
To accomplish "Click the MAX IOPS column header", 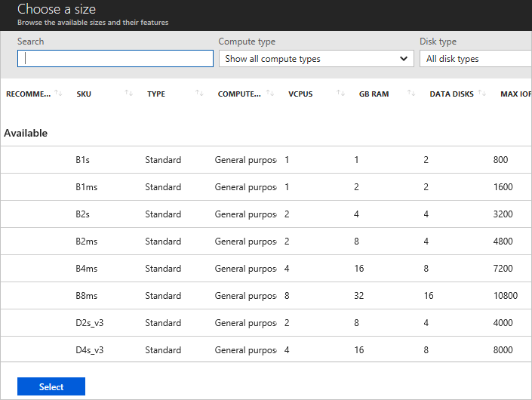I will click(515, 94).
